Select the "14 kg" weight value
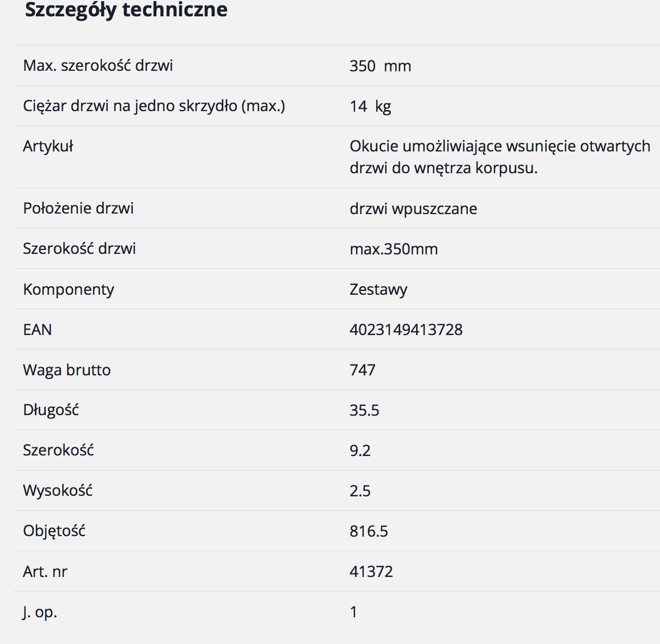 pyautogui.click(x=370, y=106)
